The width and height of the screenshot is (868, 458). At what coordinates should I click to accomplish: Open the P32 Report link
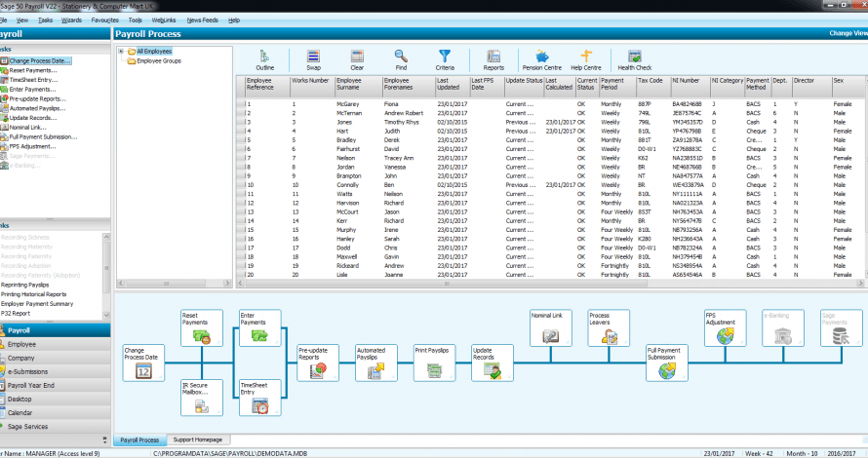click(16, 313)
